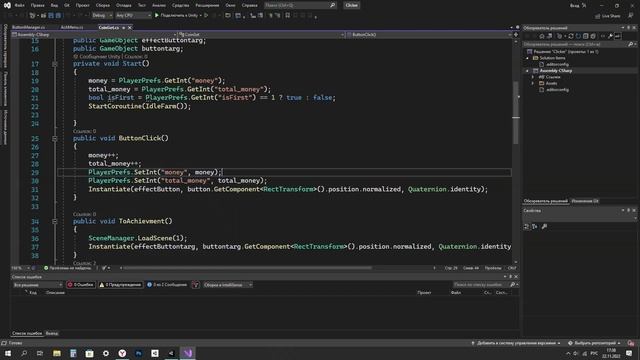Image resolution: width=640 pixels, height=360 pixels.
Task: Expand the Ссылки references node
Action: 533,77
